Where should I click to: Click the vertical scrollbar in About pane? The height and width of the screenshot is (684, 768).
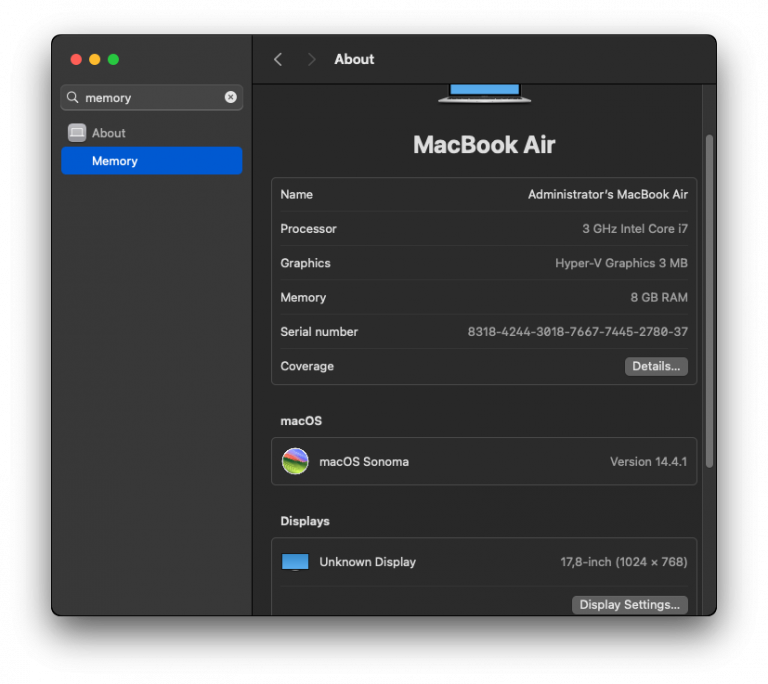(709, 300)
